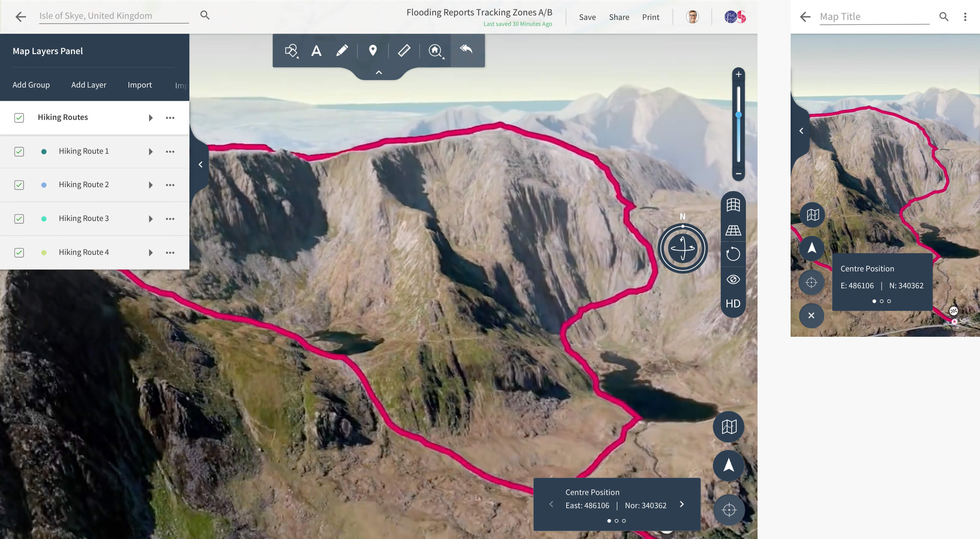Image resolution: width=980 pixels, height=539 pixels.
Task: Collapse the drawing toolbar with up chevron
Action: (x=378, y=72)
